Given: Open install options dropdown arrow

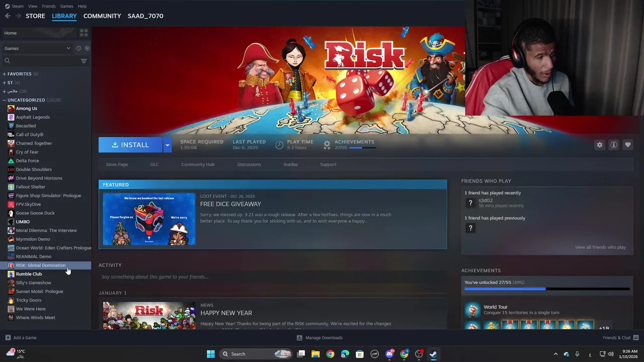Looking at the screenshot, I should pyautogui.click(x=168, y=145).
